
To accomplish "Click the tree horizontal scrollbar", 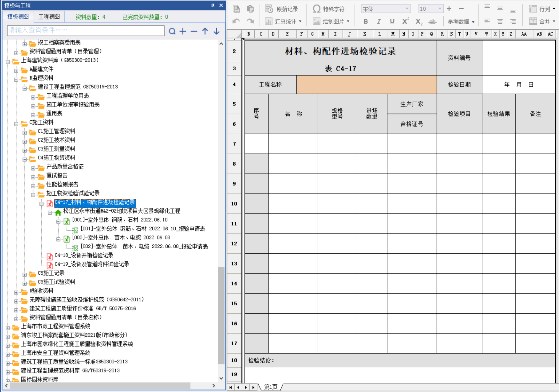I will (100, 386).
